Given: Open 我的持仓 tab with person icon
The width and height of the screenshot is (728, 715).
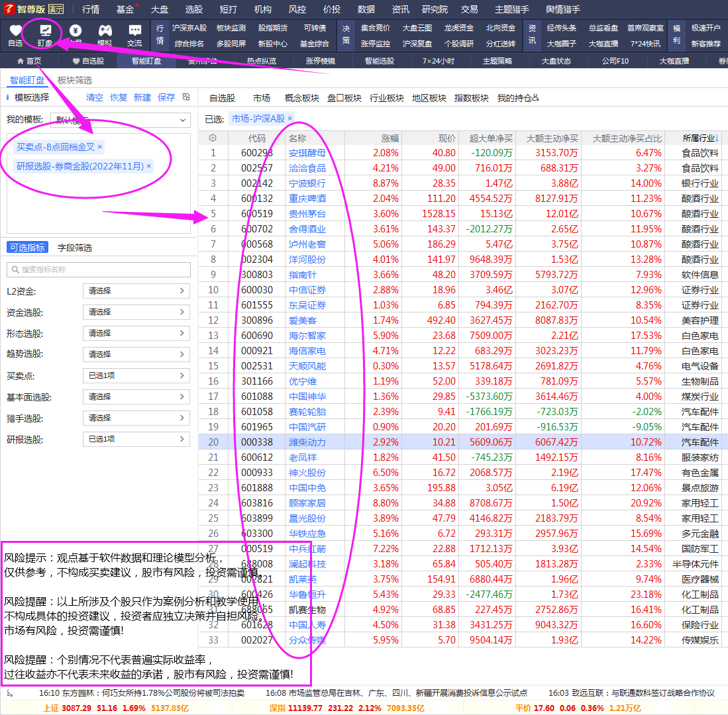Looking at the screenshot, I should [517, 98].
